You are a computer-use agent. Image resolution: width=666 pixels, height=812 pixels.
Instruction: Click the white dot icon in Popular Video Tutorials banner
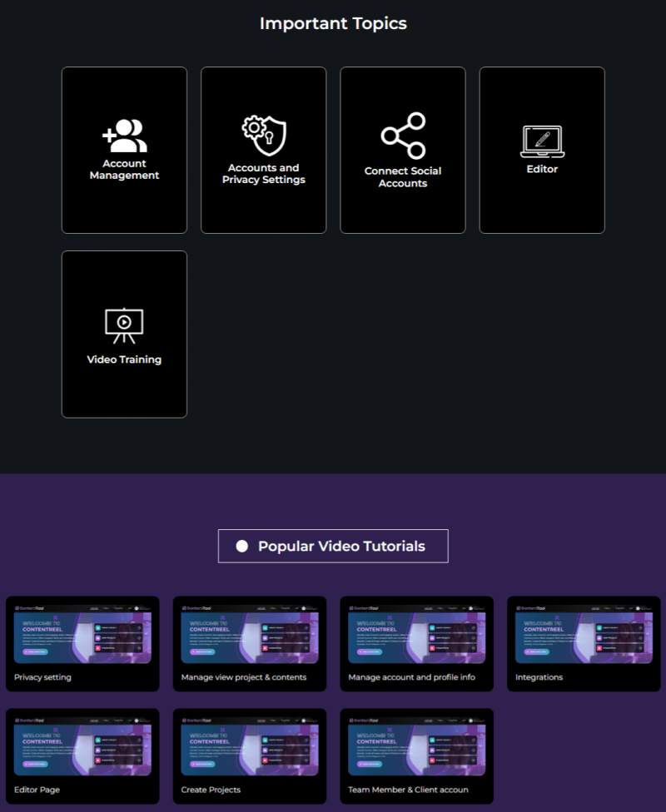(x=241, y=546)
